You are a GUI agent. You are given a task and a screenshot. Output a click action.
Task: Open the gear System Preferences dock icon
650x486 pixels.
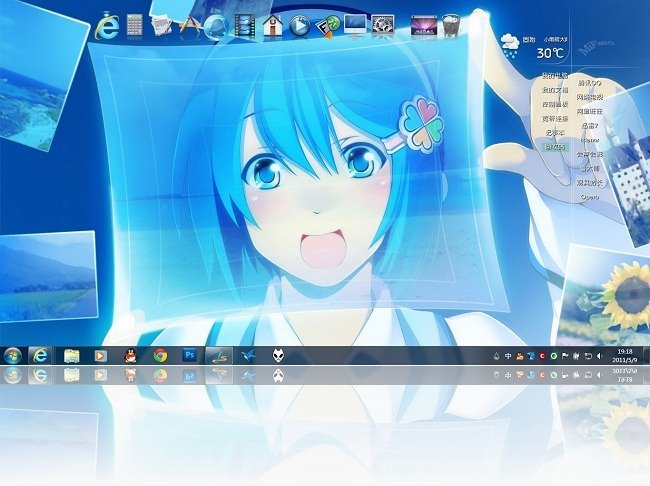click(x=382, y=26)
